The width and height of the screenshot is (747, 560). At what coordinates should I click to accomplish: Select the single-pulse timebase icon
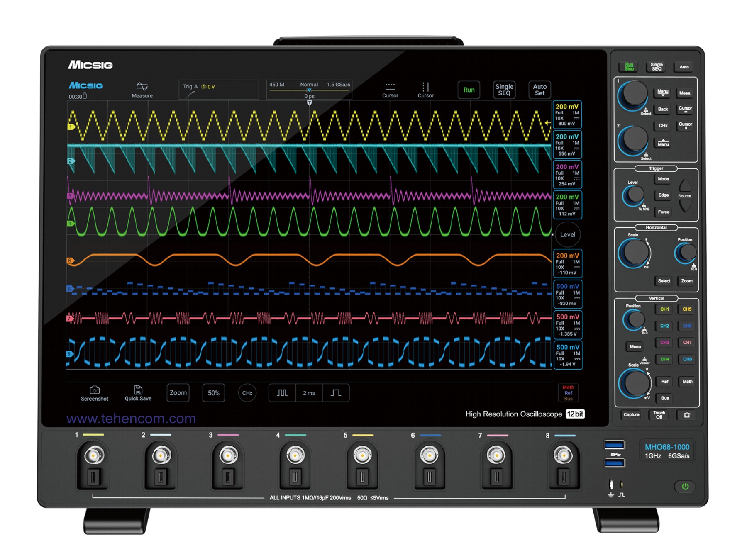click(336, 393)
